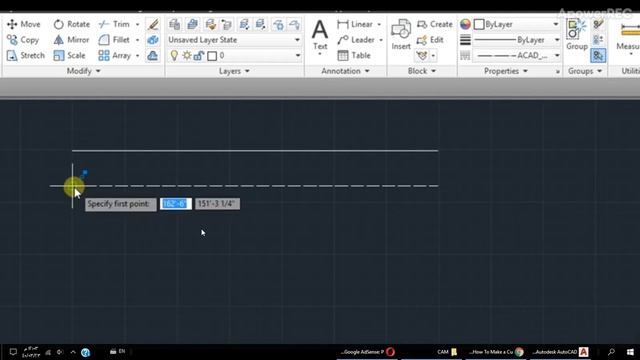The width and height of the screenshot is (640, 360).
Task: Open the Measure utility
Action: [x=629, y=36]
